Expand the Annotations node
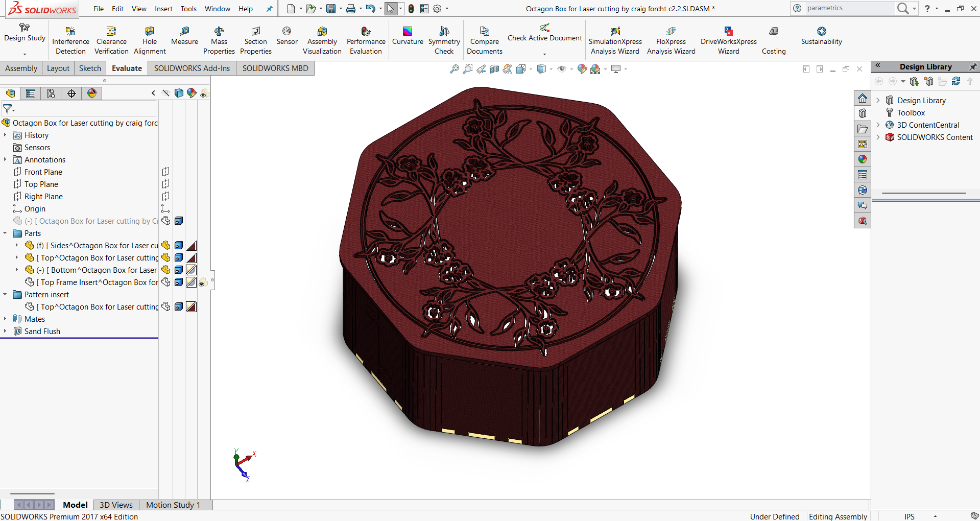The height and width of the screenshot is (521, 980). 5,159
